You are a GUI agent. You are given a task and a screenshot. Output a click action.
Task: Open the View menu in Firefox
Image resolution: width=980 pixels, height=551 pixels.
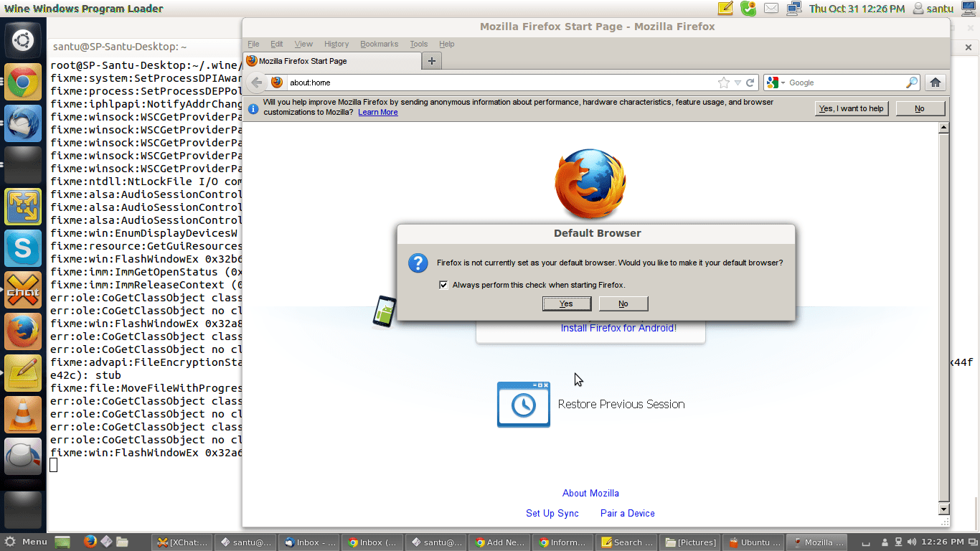point(303,44)
